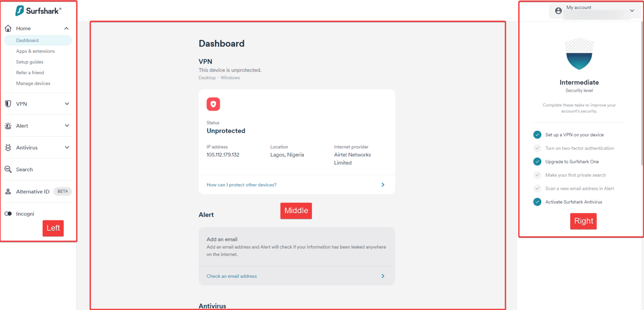The width and height of the screenshot is (644, 310).
Task: Click the Alert siren icon in sidebar
Action: point(8,126)
